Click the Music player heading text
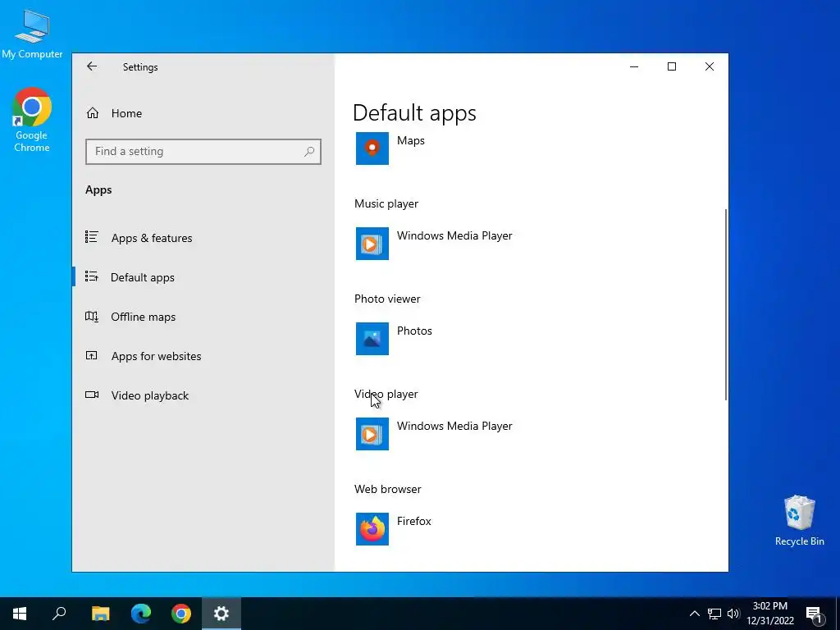Image resolution: width=840 pixels, height=630 pixels. click(x=386, y=203)
